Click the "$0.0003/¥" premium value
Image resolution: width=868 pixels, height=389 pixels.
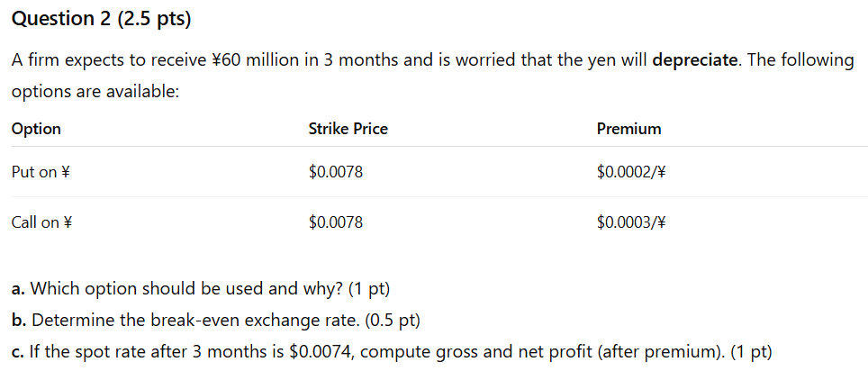(630, 222)
